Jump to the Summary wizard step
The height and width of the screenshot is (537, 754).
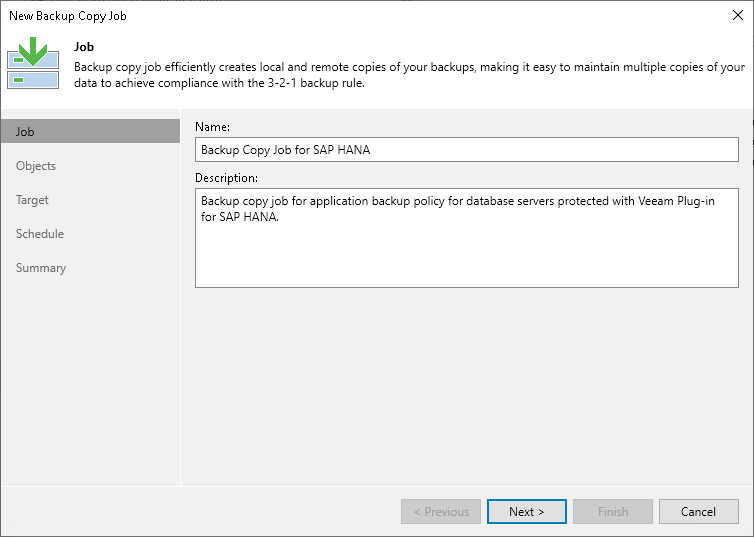pyautogui.click(x=41, y=268)
